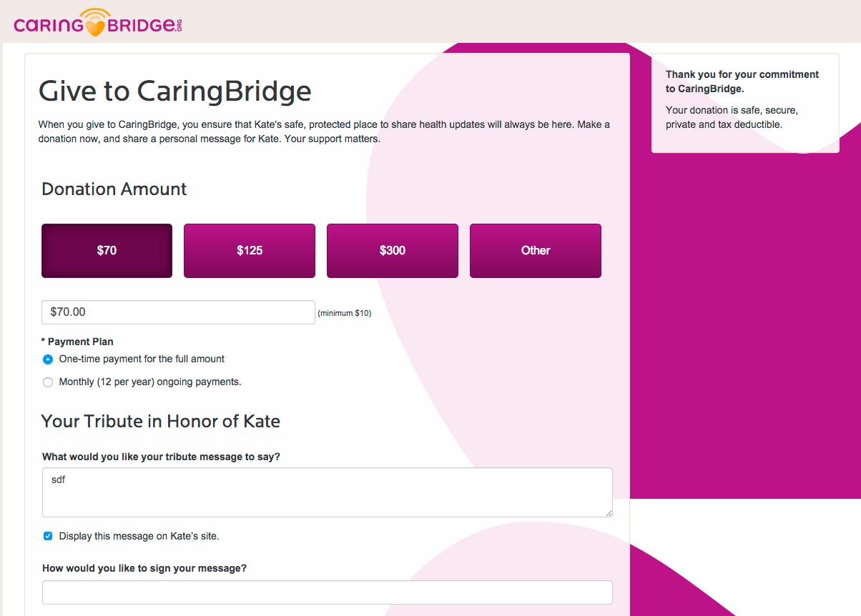Select the $70 donation amount
The width and height of the screenshot is (861, 616).
coord(107,251)
